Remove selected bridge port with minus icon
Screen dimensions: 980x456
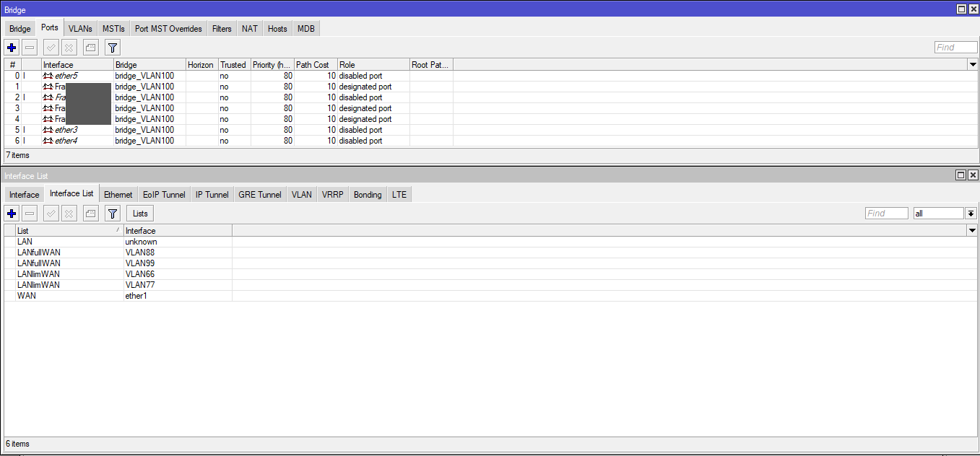coord(30,48)
